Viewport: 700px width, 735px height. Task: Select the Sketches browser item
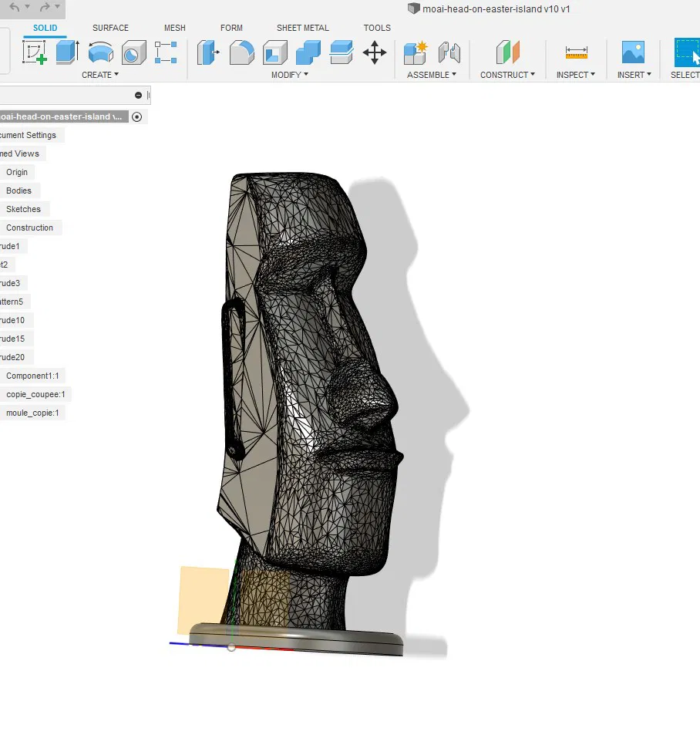pyautogui.click(x=23, y=209)
